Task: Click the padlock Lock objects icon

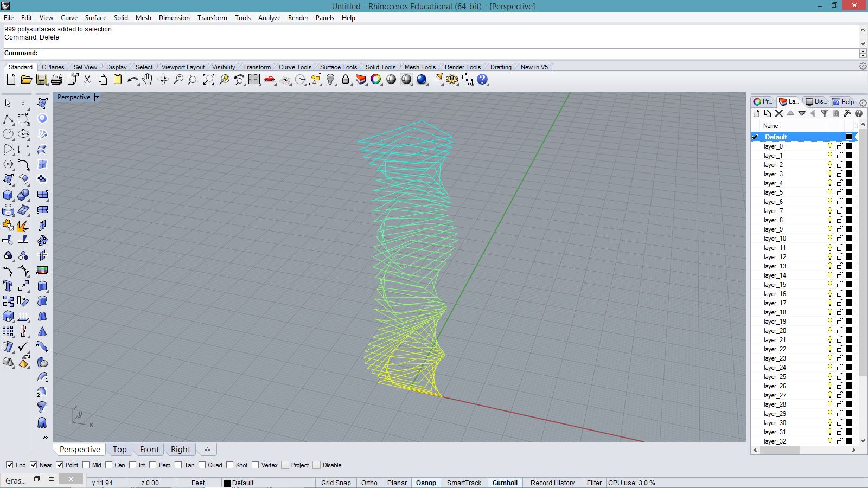Action: 346,80
